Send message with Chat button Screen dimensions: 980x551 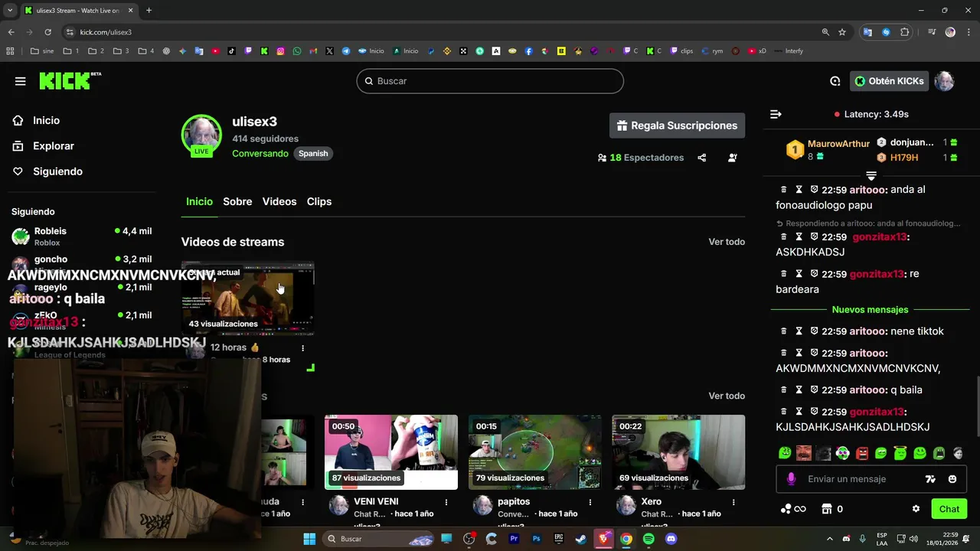click(949, 509)
